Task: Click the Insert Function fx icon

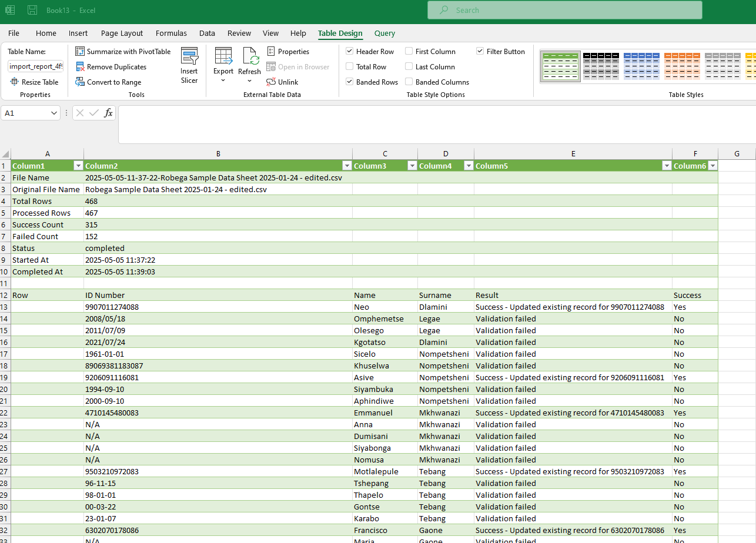Action: point(108,113)
